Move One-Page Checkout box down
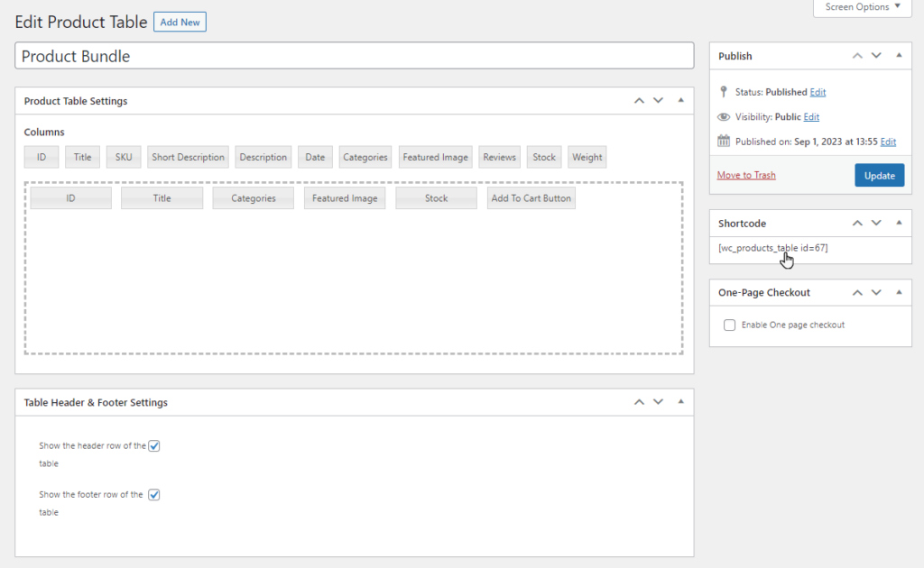The width and height of the screenshot is (924, 568). pos(876,292)
